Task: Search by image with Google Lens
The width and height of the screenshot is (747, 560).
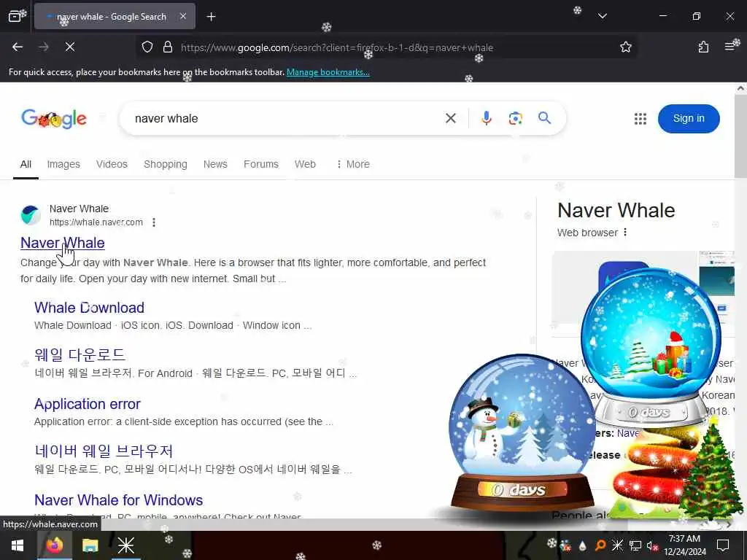Action: [515, 118]
